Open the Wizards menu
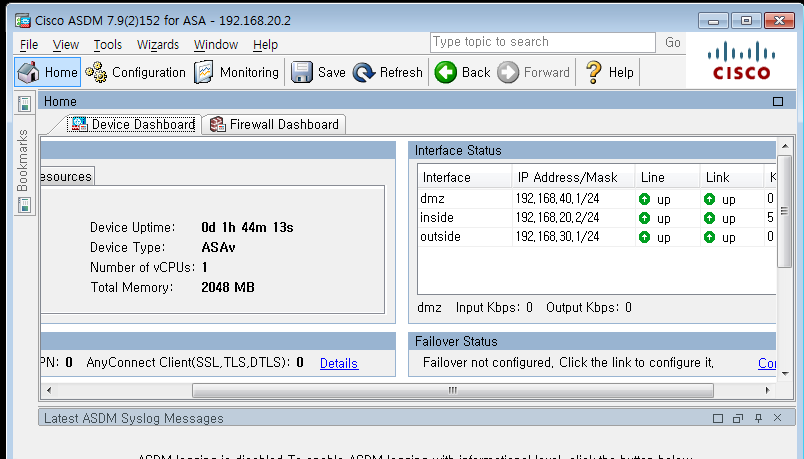804x459 pixels. coord(158,45)
